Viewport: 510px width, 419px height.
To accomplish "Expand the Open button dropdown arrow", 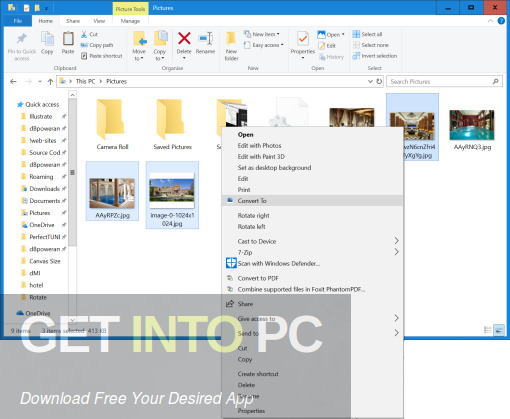I will point(343,34).
